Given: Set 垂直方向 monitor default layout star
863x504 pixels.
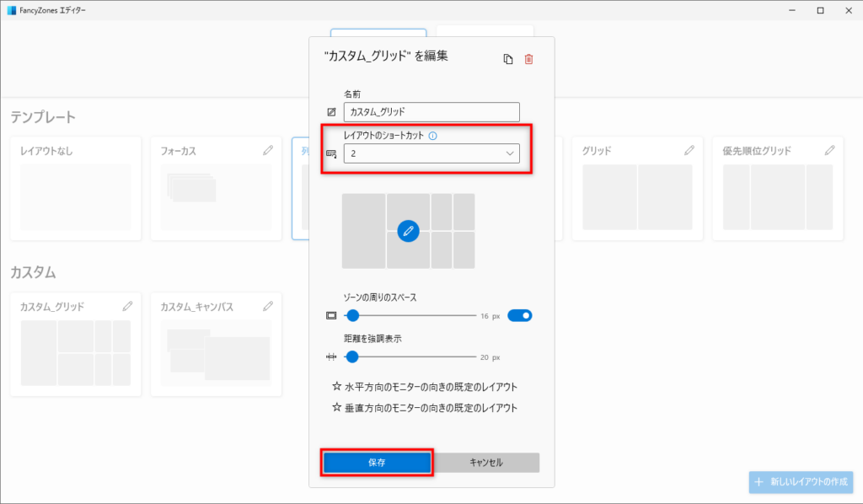Looking at the screenshot, I should pyautogui.click(x=337, y=407).
